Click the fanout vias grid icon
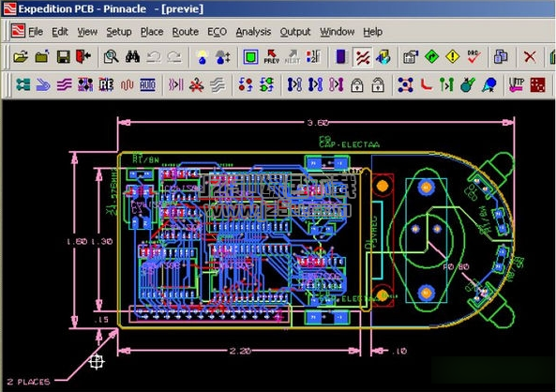Image resolution: width=556 pixels, height=392 pixels. pyautogui.click(x=85, y=84)
